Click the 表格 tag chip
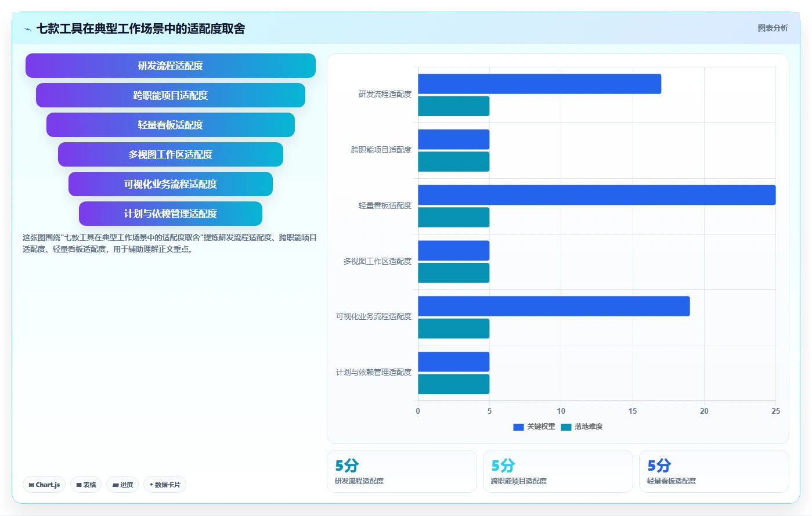This screenshot has height=516, width=812. point(86,485)
